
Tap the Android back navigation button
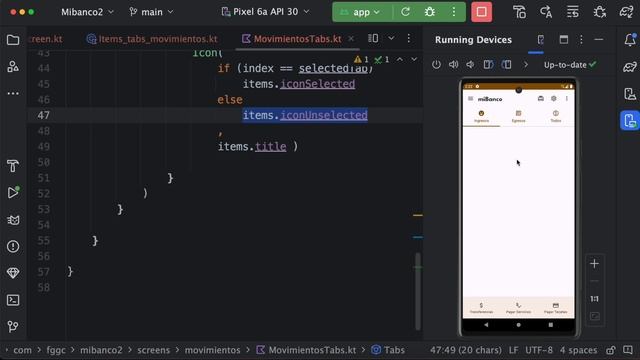pos(486,325)
